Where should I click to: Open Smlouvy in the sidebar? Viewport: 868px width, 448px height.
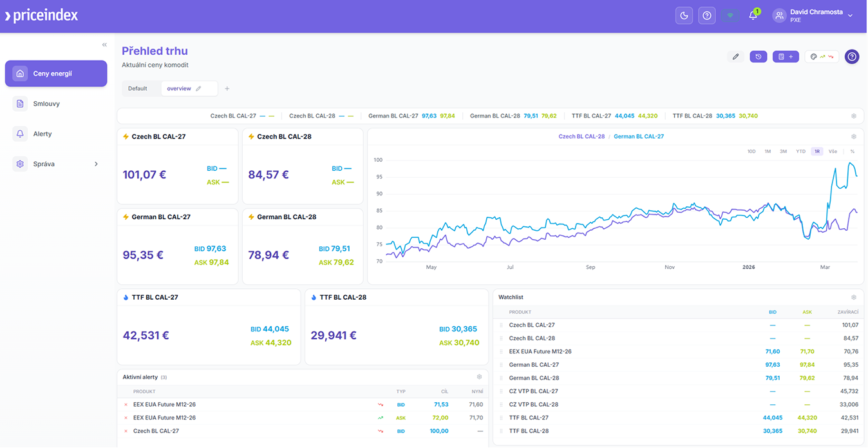point(46,104)
